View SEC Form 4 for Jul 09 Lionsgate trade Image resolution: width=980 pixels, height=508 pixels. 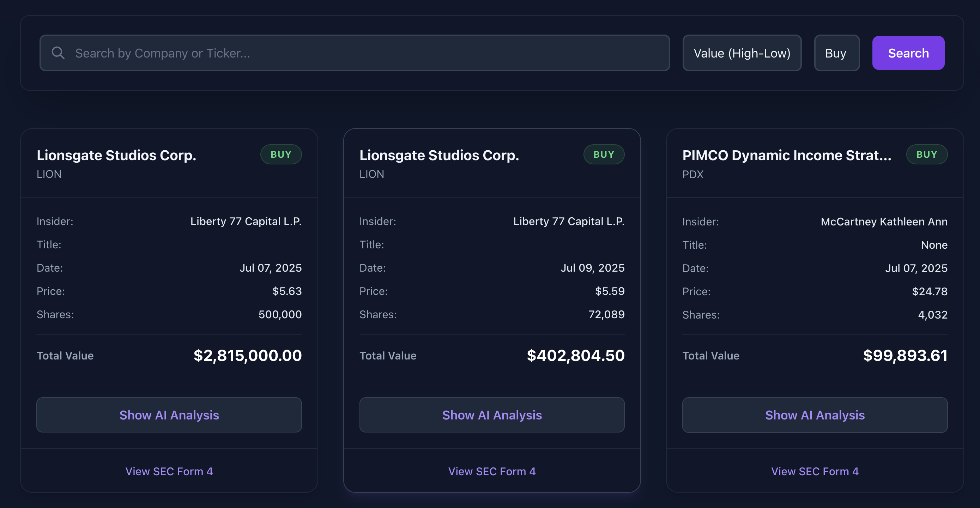(x=492, y=471)
